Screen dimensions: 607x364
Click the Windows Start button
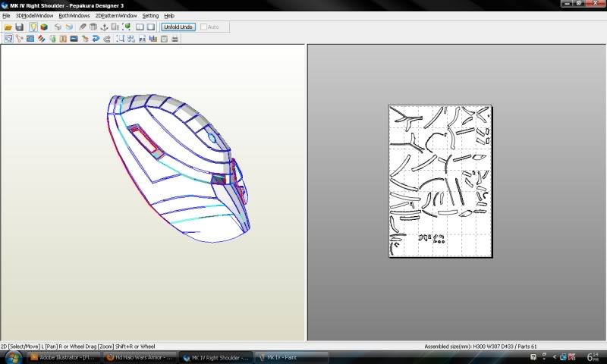[14, 356]
